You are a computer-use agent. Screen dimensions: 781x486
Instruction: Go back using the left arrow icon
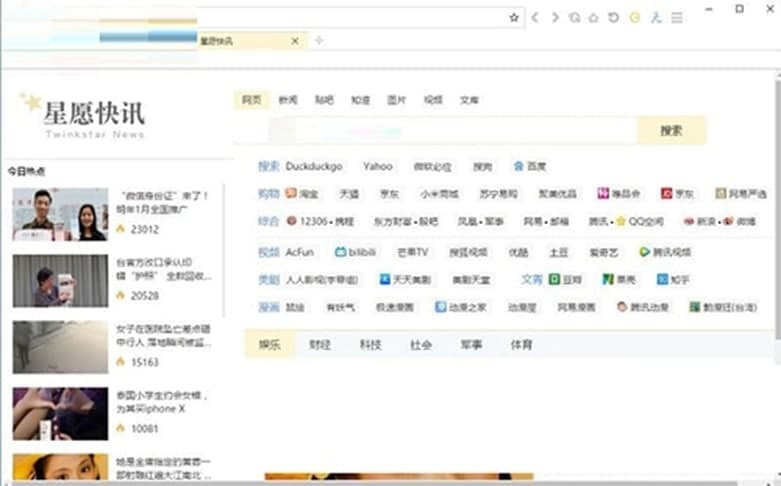point(535,18)
